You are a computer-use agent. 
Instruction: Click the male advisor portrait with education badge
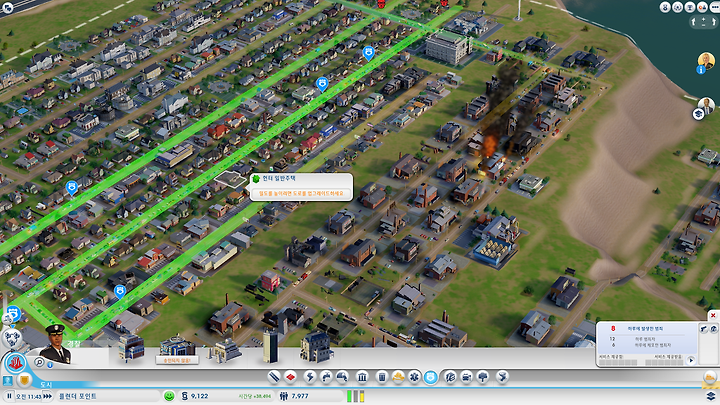706,106
